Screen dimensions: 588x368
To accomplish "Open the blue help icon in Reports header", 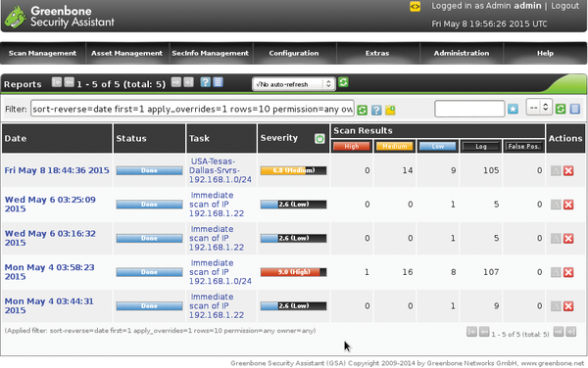I will pyautogui.click(x=205, y=82).
